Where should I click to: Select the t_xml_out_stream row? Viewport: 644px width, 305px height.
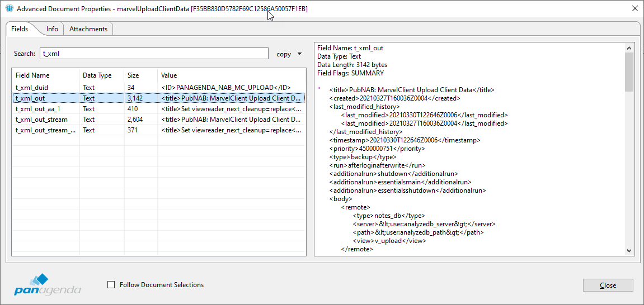click(41, 120)
